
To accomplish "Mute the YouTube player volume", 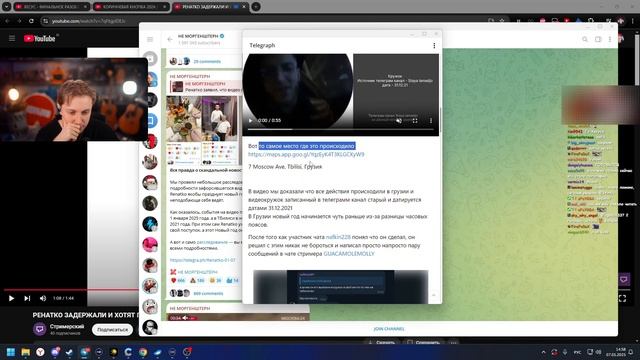I will [x=43, y=298].
